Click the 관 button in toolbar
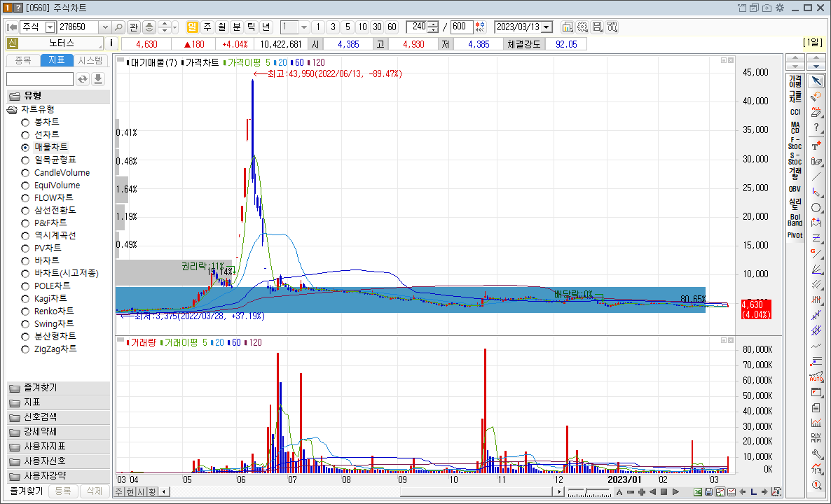This screenshot has width=831, height=504. tap(134, 27)
